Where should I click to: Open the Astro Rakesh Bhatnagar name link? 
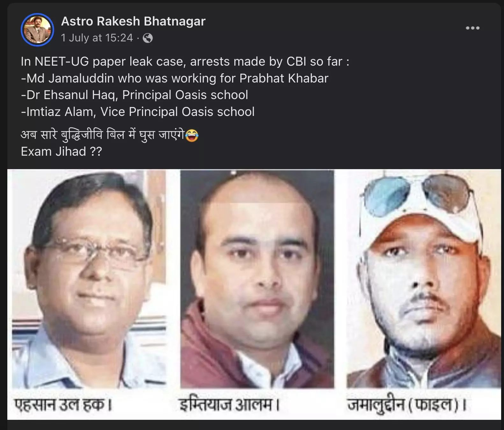coord(133,21)
